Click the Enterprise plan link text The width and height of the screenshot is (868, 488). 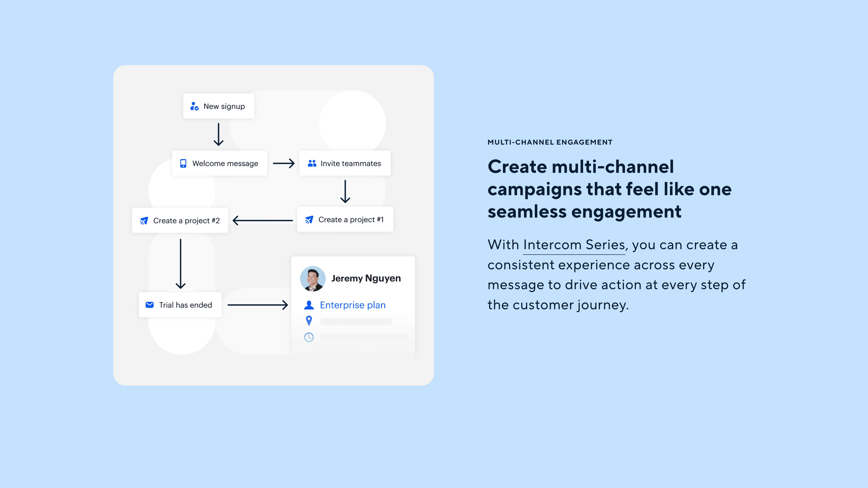click(x=352, y=305)
